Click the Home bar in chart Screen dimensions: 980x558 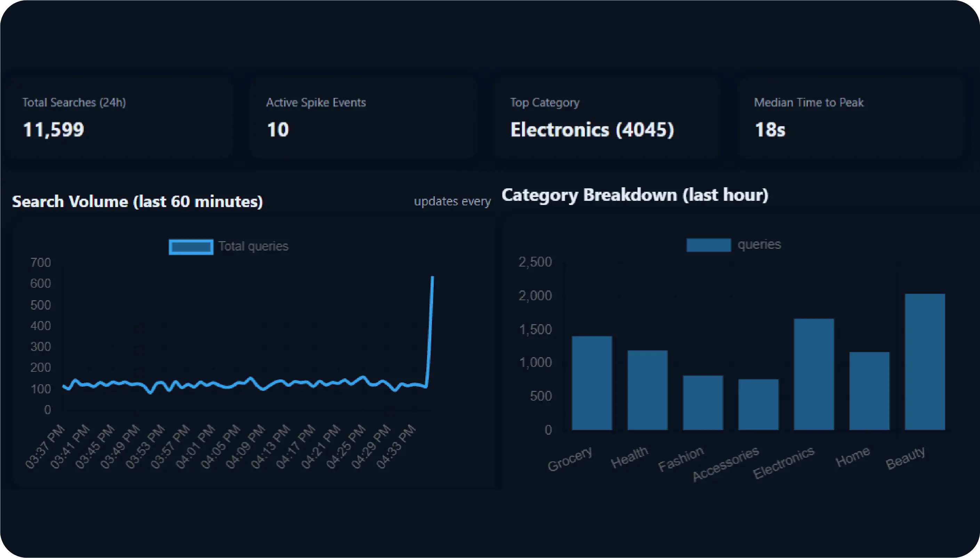pyautogui.click(x=869, y=391)
